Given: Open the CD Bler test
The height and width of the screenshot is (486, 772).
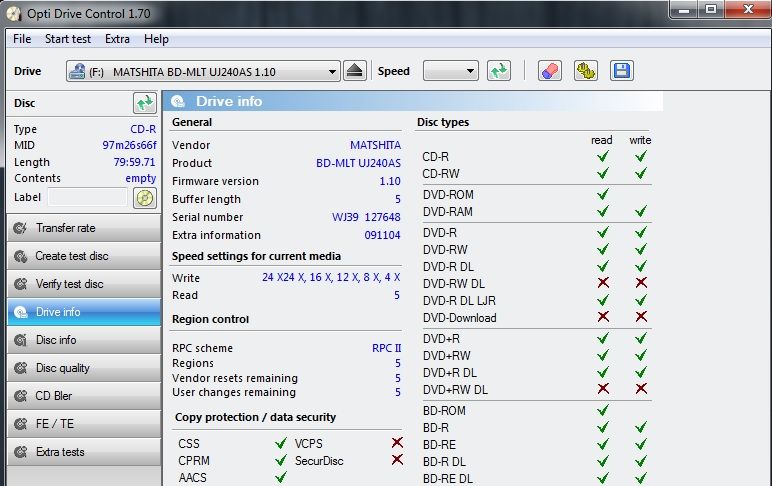Looking at the screenshot, I should pyautogui.click(x=84, y=396).
